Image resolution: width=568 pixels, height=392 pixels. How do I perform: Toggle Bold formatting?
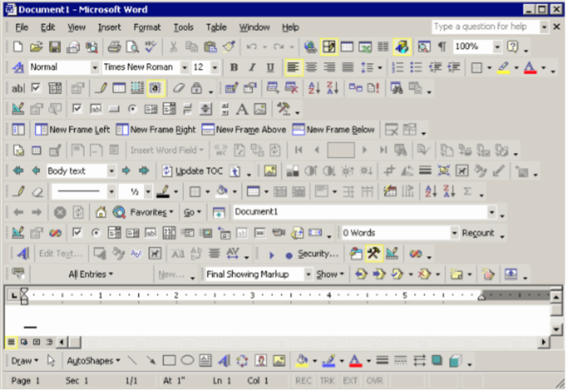pyautogui.click(x=234, y=68)
